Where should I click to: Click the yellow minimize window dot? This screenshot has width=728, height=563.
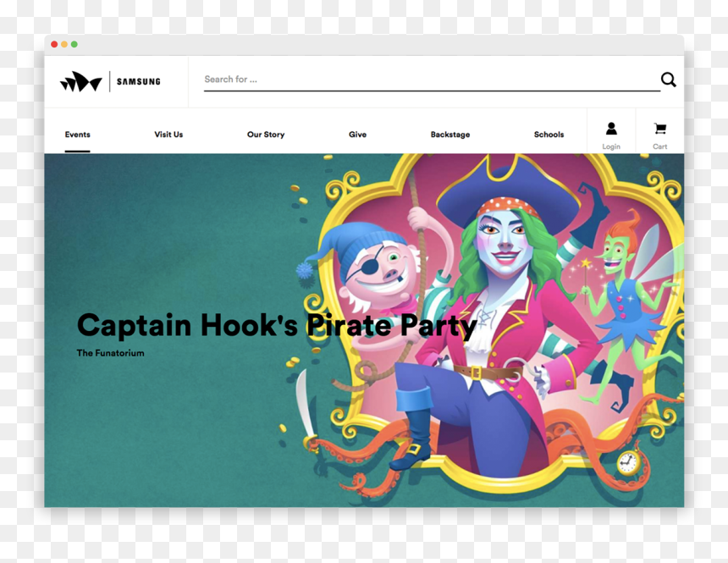tap(64, 44)
